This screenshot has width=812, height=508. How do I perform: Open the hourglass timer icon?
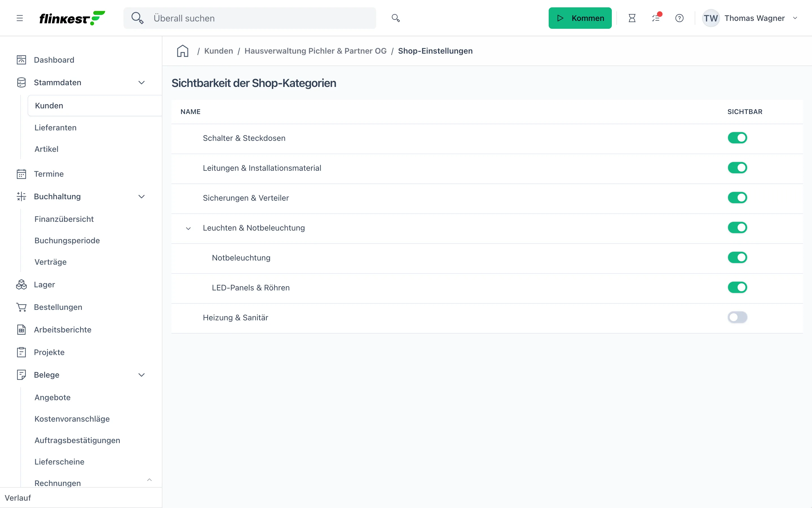(632, 18)
